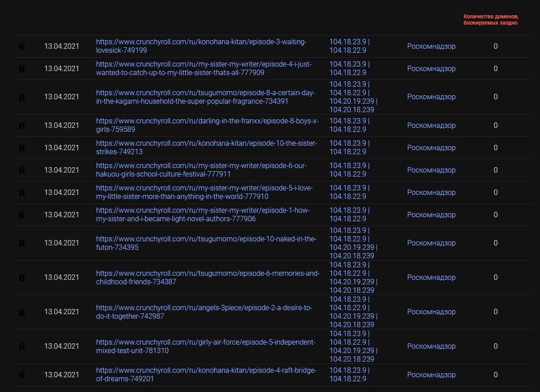Click lock icon in girly-air-force row
The width and height of the screenshot is (540, 392).
(x=22, y=346)
